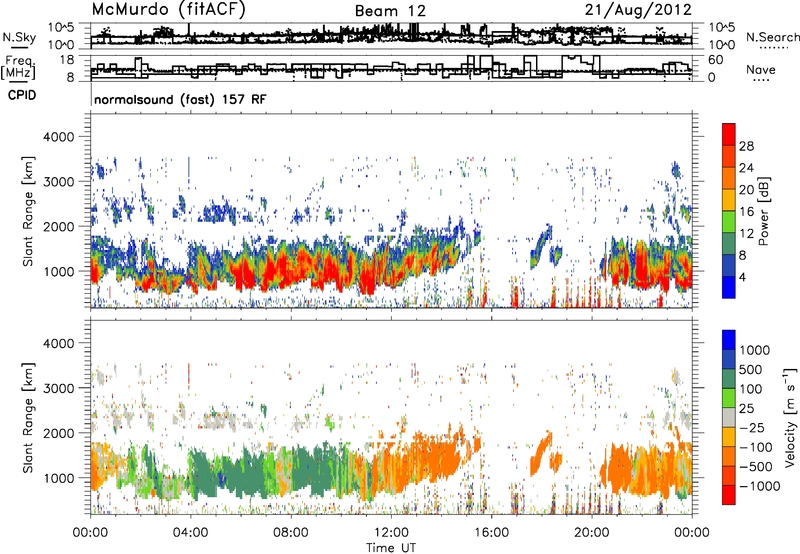
Task: Click the dotted line sample under N.Search
Action: pyautogui.click(x=774, y=47)
